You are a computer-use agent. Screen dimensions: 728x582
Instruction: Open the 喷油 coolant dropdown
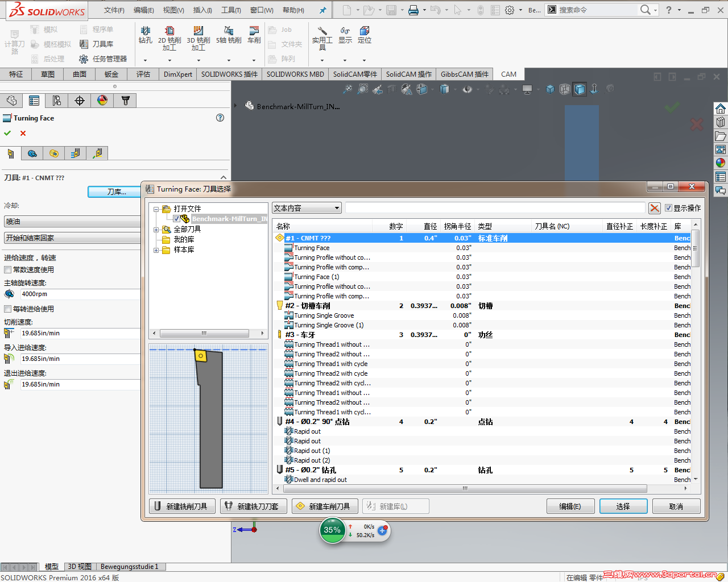(x=72, y=221)
